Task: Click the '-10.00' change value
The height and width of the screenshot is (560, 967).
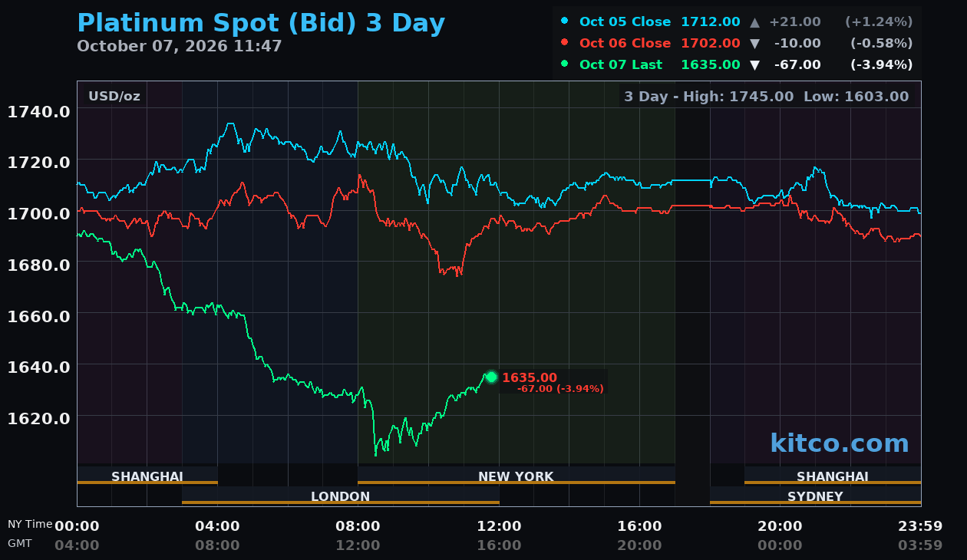Action: point(797,44)
